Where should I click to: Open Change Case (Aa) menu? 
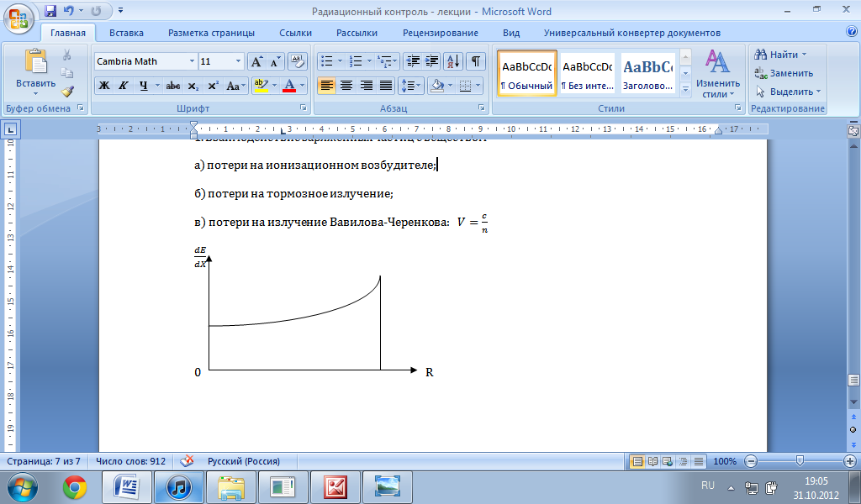click(235, 86)
